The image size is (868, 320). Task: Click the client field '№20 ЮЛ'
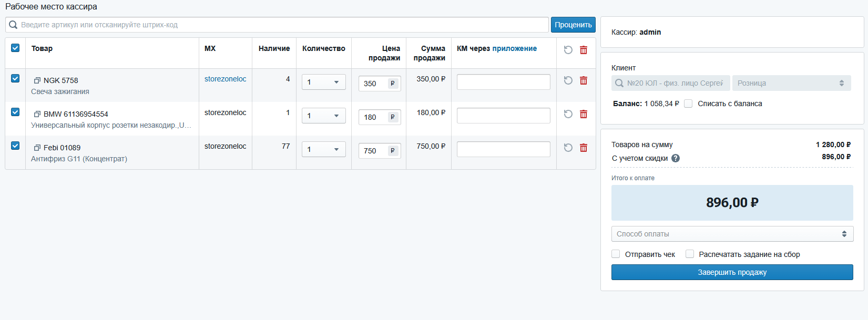(x=671, y=83)
